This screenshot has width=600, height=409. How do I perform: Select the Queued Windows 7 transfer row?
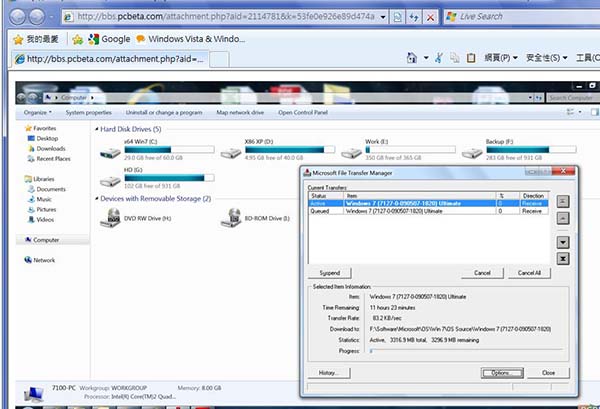[429, 211]
